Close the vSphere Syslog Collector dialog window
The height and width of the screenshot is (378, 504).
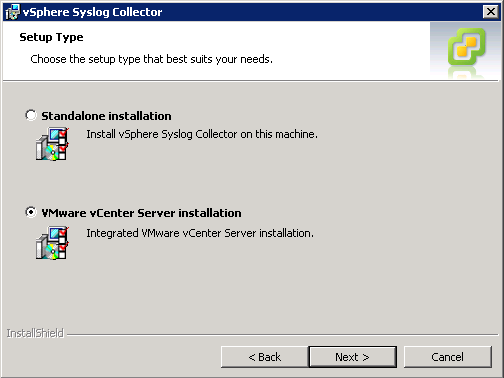tap(491, 12)
